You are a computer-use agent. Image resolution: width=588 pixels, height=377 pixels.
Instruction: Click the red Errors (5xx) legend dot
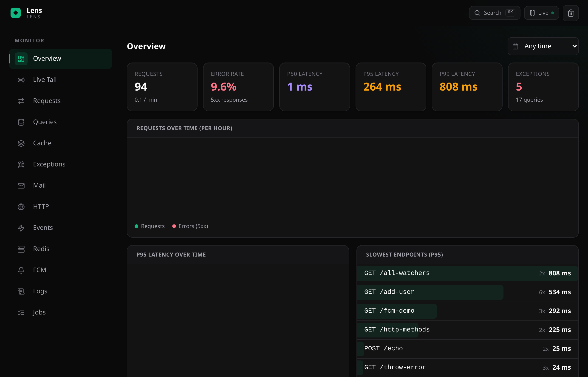(x=174, y=226)
